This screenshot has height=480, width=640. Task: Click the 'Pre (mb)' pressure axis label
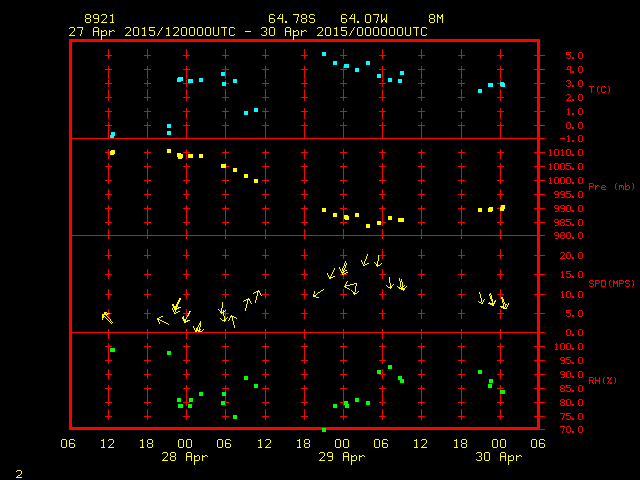[611, 187]
